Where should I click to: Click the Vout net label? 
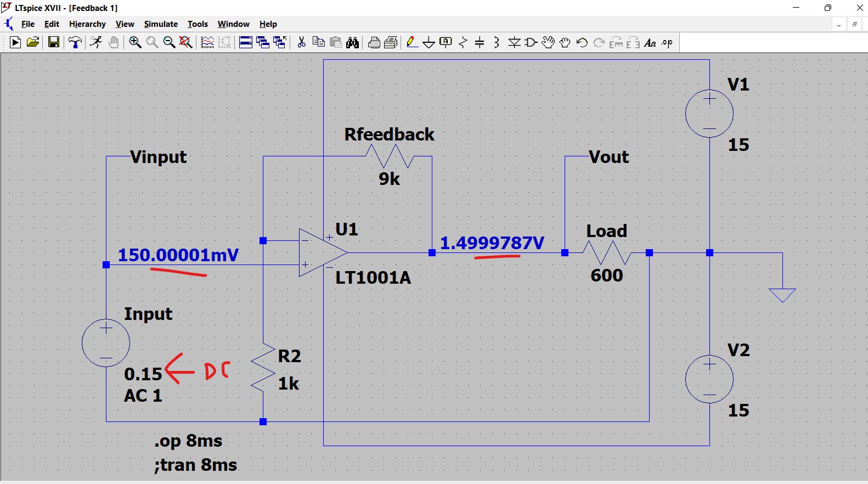click(608, 157)
